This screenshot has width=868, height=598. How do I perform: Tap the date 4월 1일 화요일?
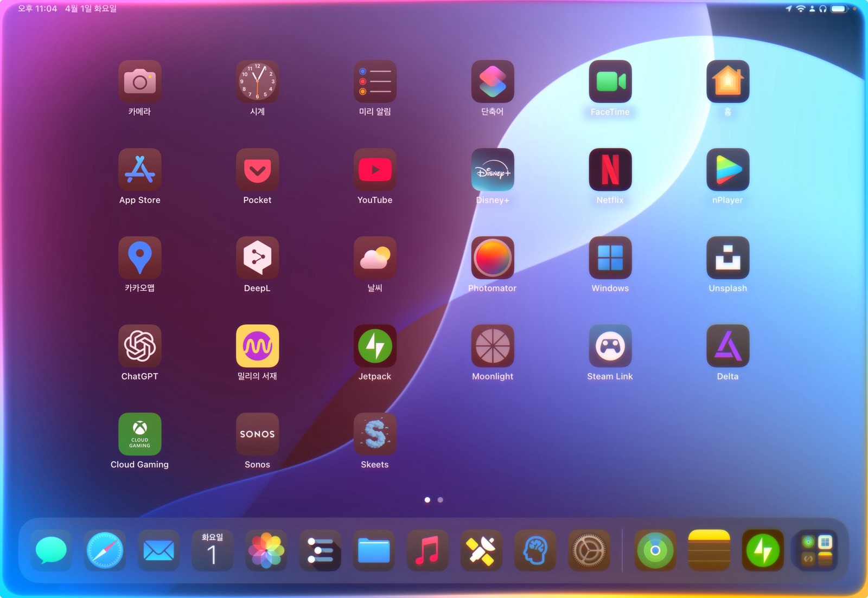pyautogui.click(x=91, y=9)
